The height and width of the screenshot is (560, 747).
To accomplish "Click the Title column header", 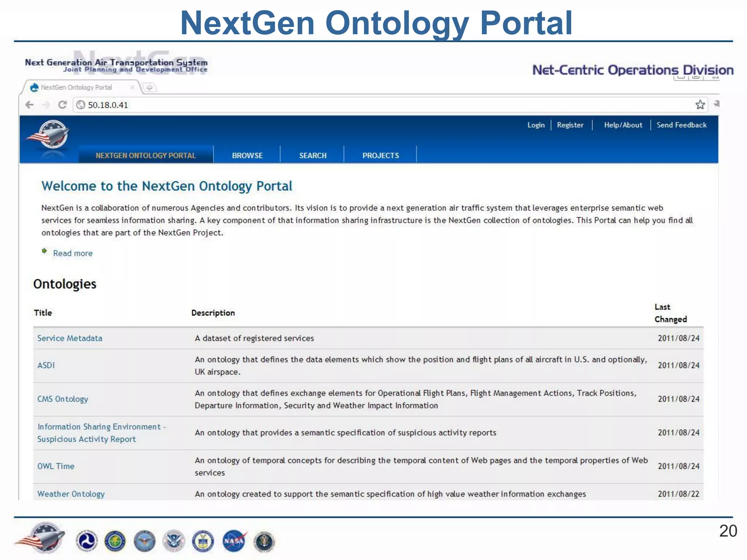I will pyautogui.click(x=43, y=313).
